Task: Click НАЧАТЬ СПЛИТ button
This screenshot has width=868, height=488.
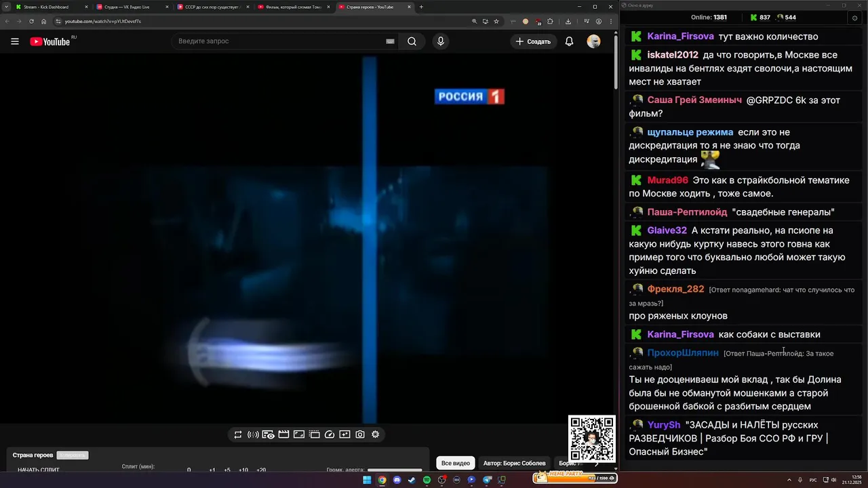Action: [x=39, y=470]
